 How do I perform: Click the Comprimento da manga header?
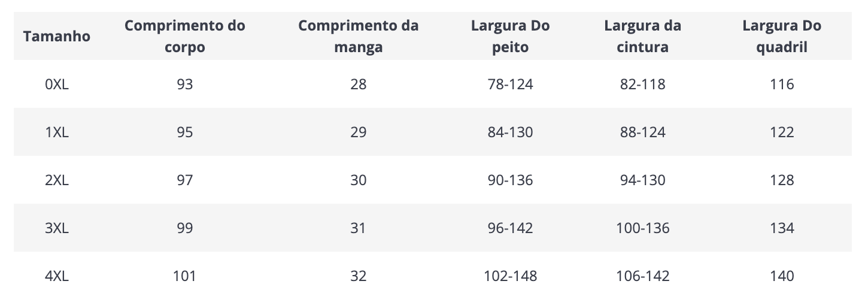pos(359,37)
